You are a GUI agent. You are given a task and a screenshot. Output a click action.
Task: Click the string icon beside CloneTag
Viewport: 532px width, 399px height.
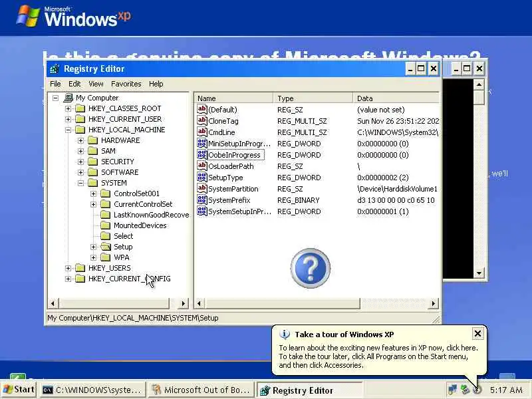202,120
